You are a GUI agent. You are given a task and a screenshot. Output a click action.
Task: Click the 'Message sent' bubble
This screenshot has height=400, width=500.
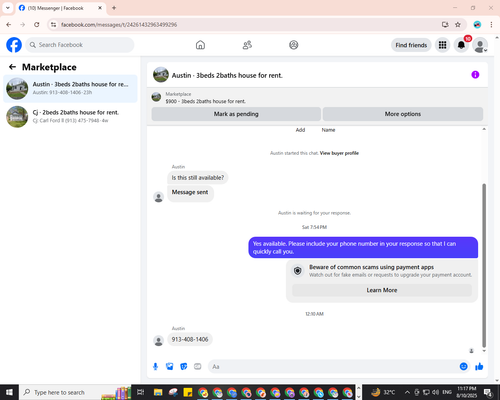[190, 193]
